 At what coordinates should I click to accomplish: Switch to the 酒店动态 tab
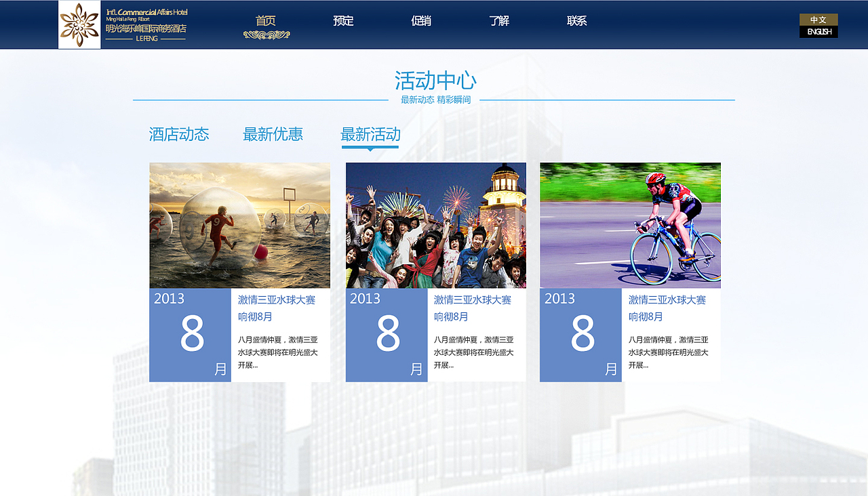click(179, 134)
